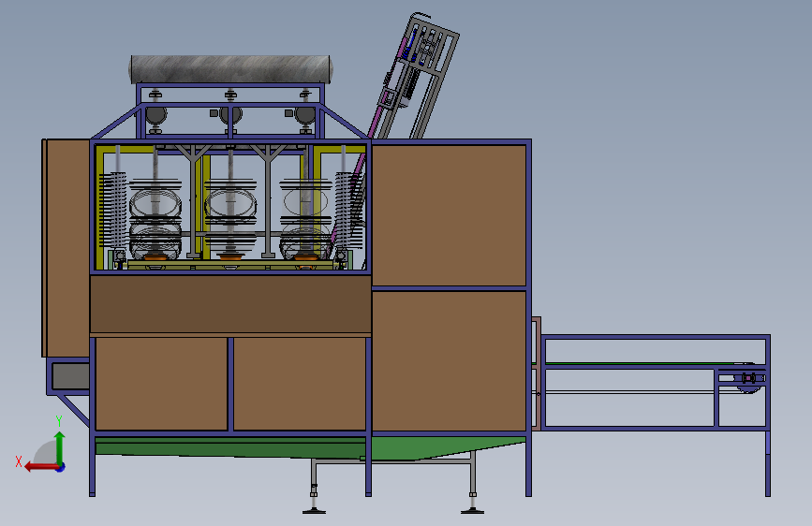This screenshot has width=812, height=526.
Task: Click the gray box at lower-left bracket
Action: (70, 376)
